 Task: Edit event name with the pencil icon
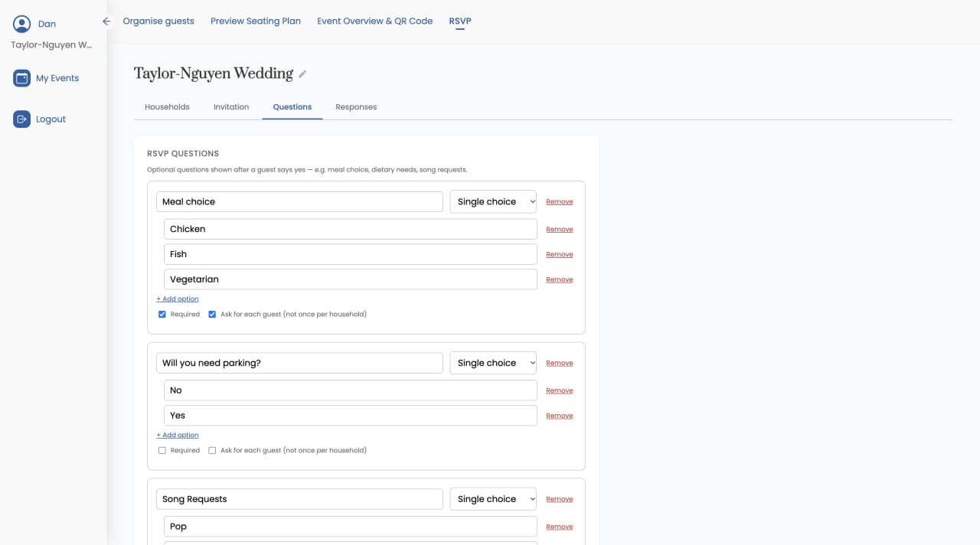click(302, 74)
